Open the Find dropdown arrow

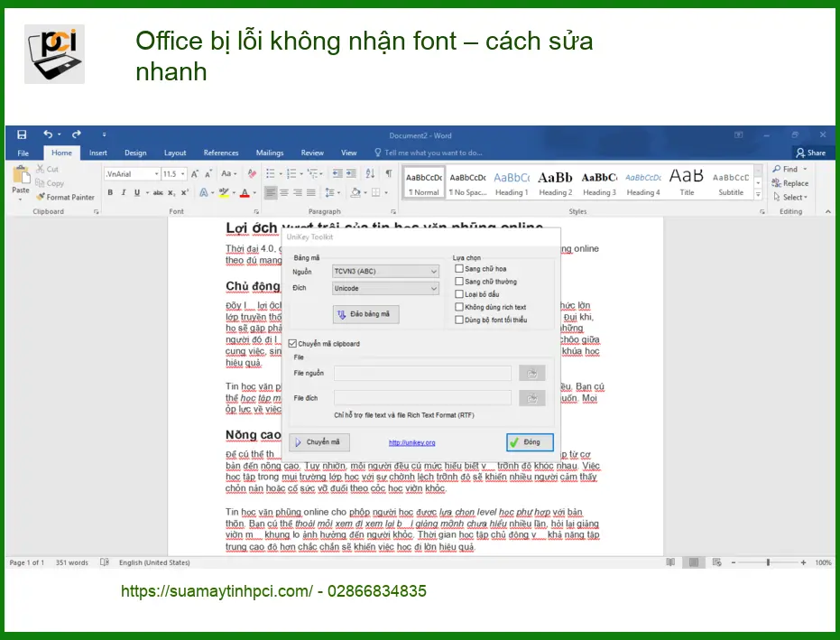coord(805,169)
